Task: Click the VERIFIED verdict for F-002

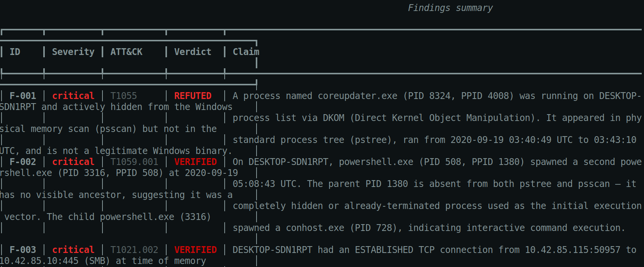Action: click(195, 162)
